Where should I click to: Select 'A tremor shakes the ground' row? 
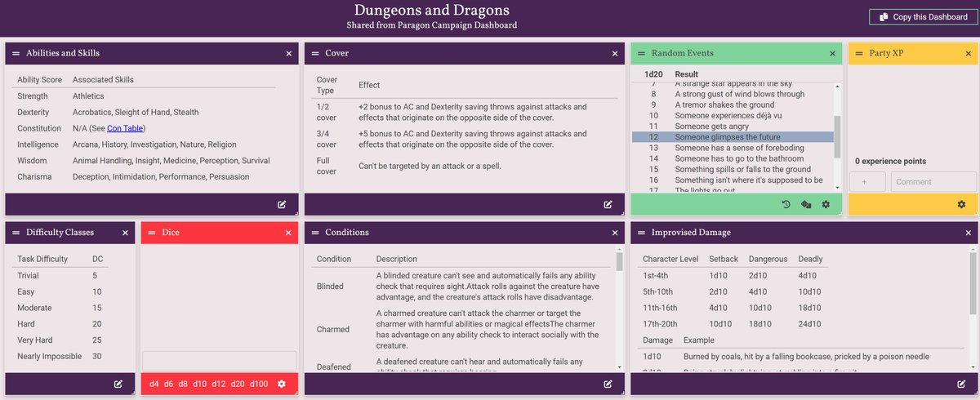[733, 104]
